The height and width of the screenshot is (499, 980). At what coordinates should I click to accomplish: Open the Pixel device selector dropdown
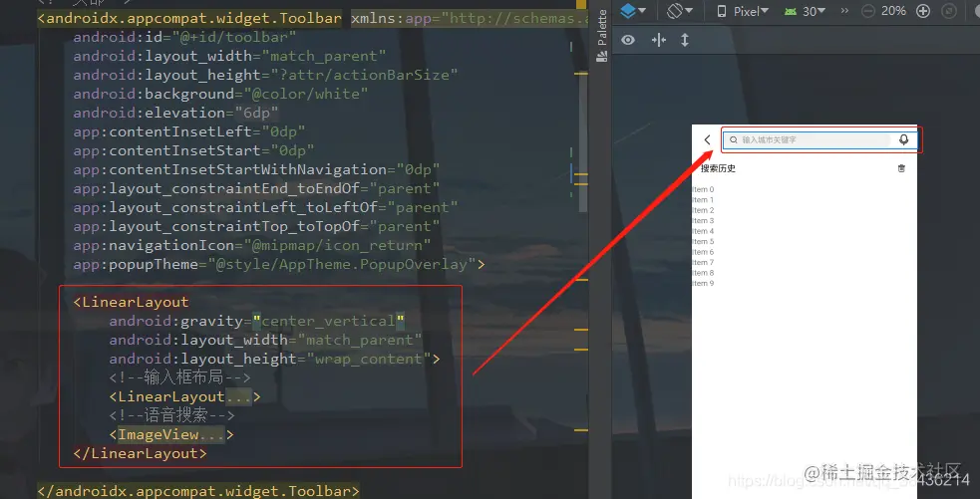tap(742, 11)
